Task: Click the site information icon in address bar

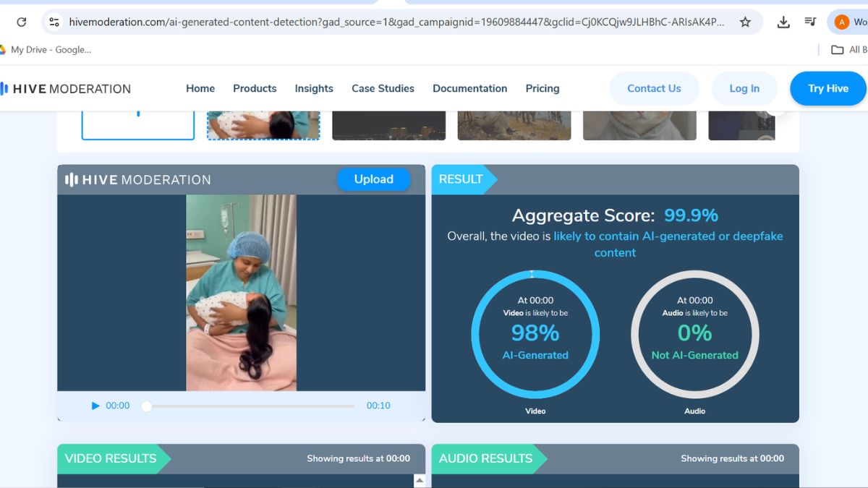Action: [54, 22]
